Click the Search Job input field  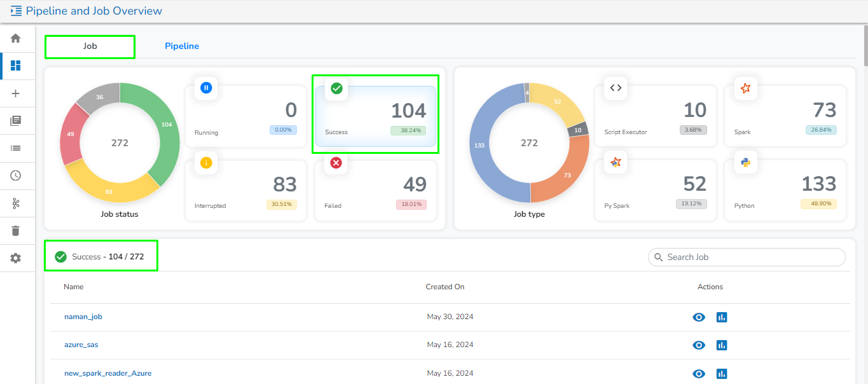[747, 257]
